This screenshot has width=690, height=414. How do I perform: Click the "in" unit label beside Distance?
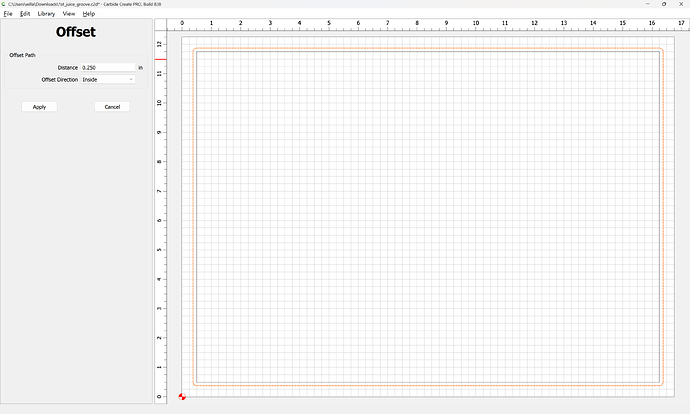tap(141, 67)
